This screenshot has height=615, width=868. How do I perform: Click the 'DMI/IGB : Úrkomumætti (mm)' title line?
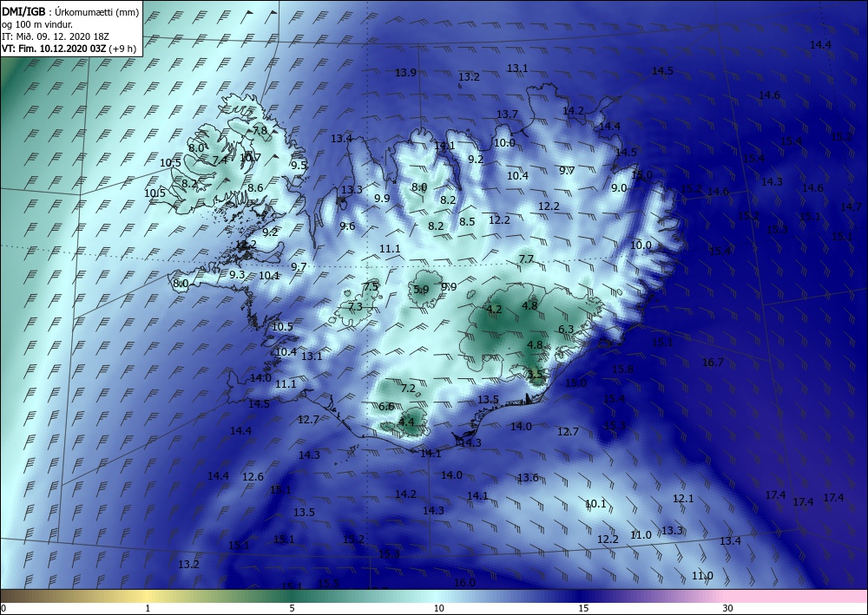coord(71,13)
